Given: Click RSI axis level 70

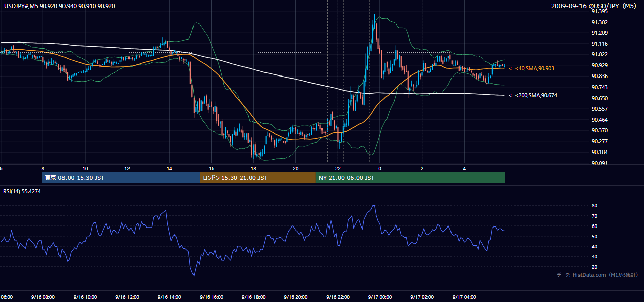Looking at the screenshot, I should [x=594, y=216].
